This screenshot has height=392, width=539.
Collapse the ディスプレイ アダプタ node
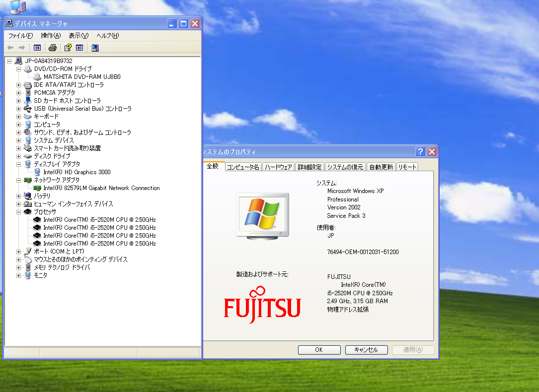[x=18, y=164]
